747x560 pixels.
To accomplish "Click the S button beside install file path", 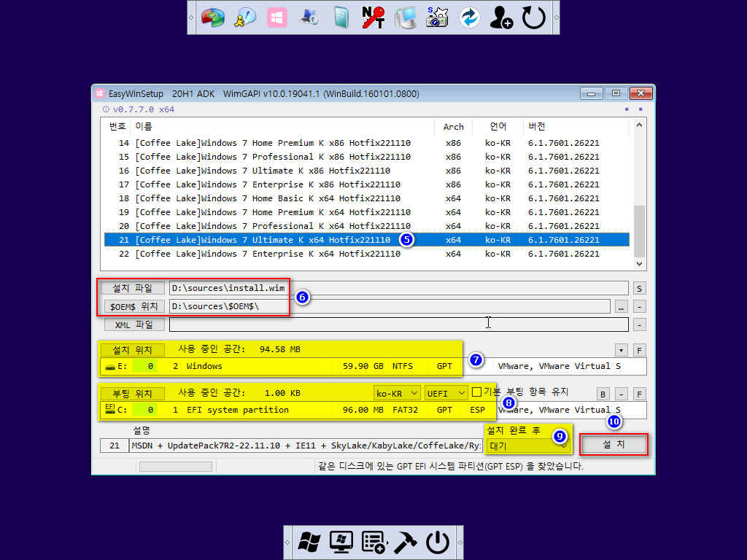I will click(x=639, y=288).
